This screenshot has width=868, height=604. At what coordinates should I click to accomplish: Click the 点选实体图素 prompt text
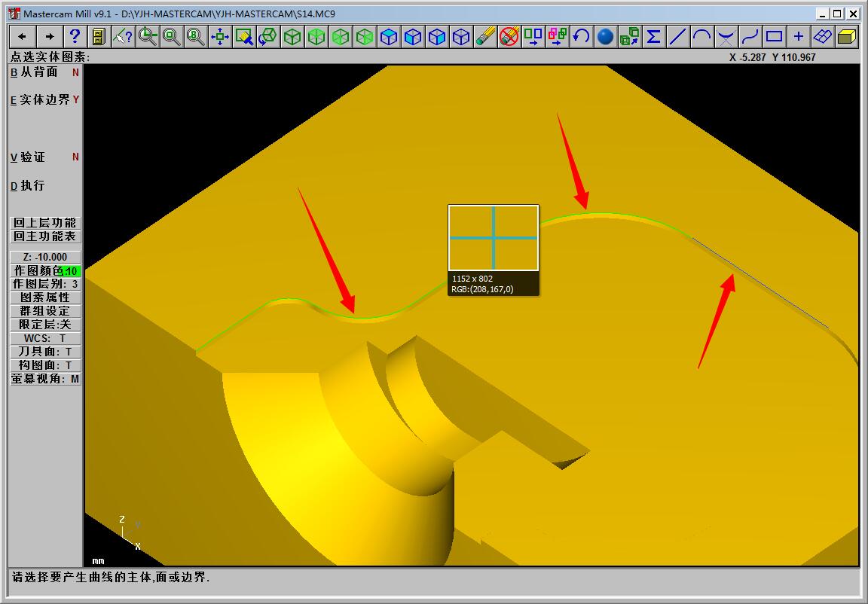[x=50, y=57]
